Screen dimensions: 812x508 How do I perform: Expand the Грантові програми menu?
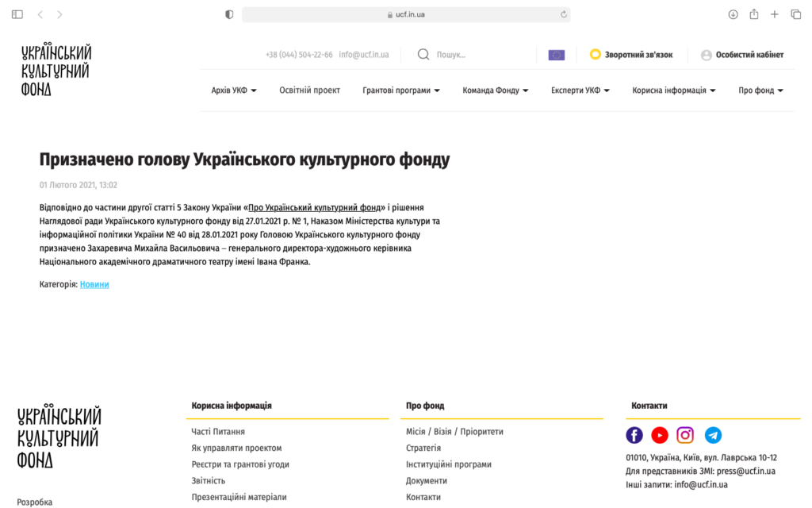point(401,90)
